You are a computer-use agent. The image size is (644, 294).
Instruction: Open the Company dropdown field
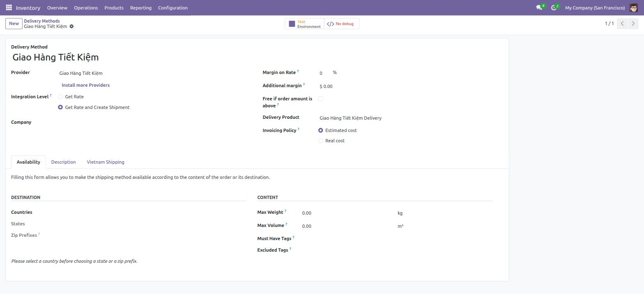[152, 123]
